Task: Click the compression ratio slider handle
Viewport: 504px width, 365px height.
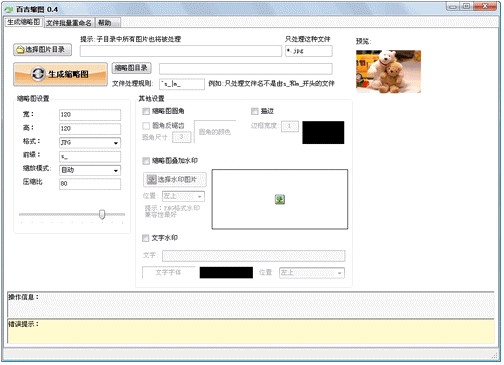Action: (x=102, y=214)
